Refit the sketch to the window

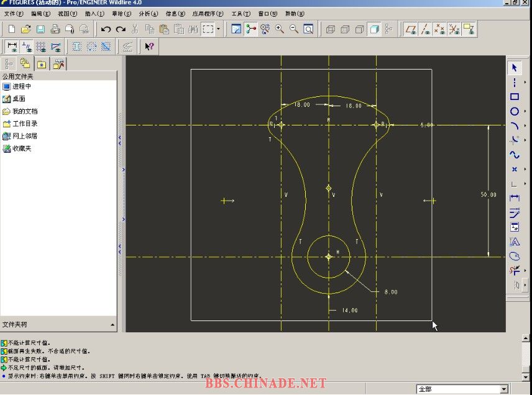click(x=308, y=29)
